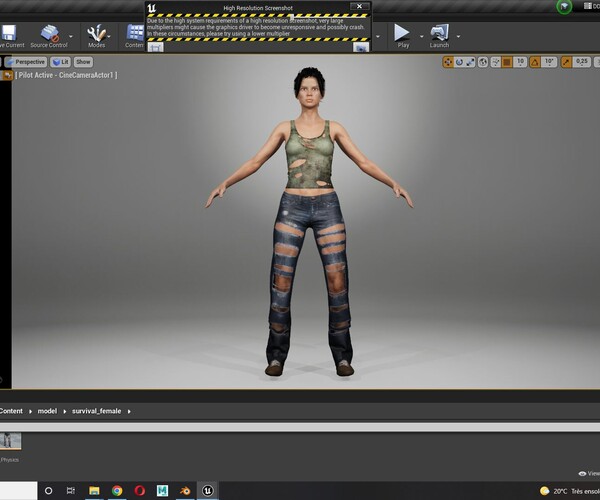Open the Modes tools icon
Viewport: 600px width, 500px height.
pos(95,33)
